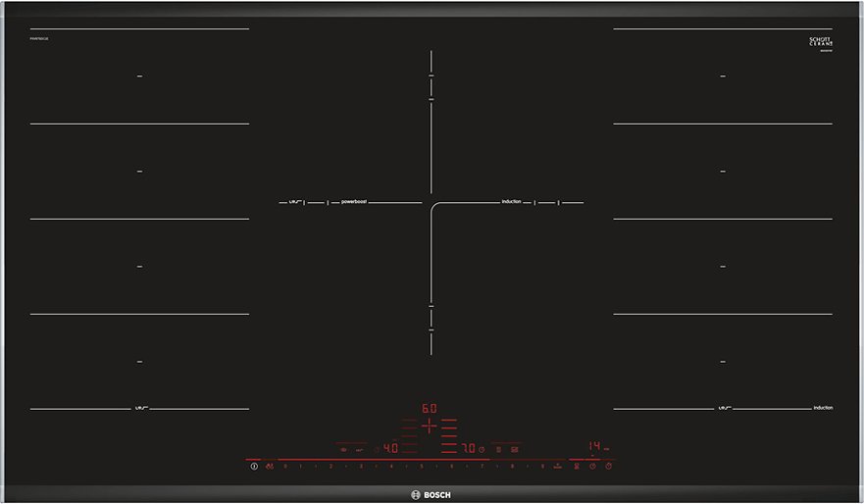The height and width of the screenshot is (504, 864).
Task: Tap the clock symbol beside 7.0
Action: click(x=482, y=449)
